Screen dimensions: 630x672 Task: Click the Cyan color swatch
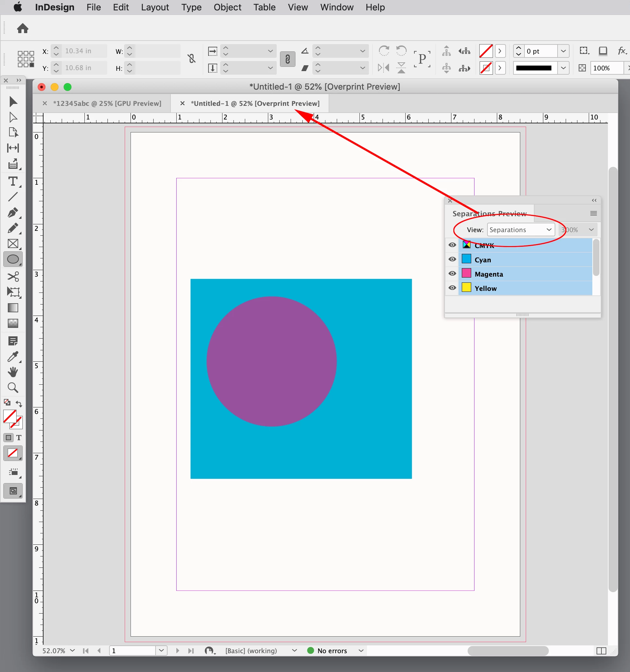tap(466, 259)
